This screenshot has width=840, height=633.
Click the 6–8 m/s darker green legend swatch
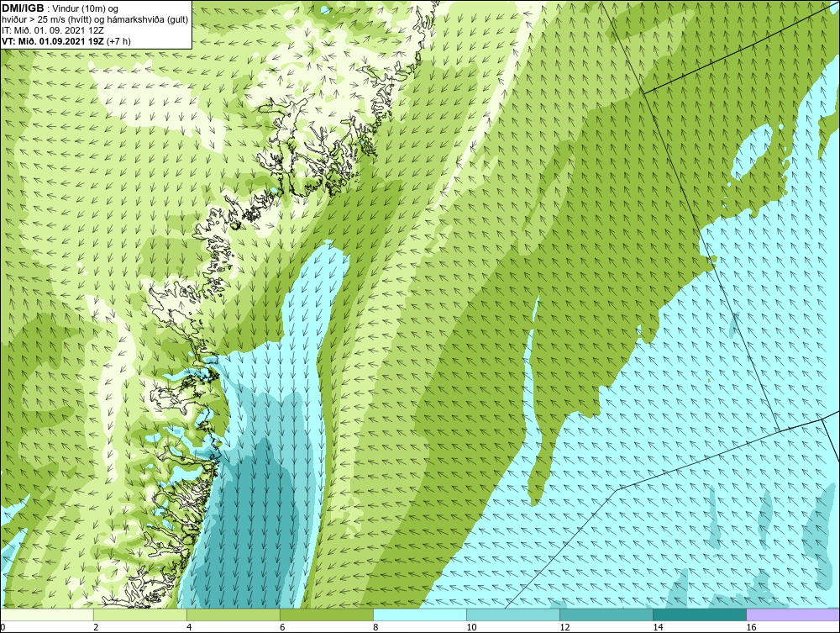[327, 615]
